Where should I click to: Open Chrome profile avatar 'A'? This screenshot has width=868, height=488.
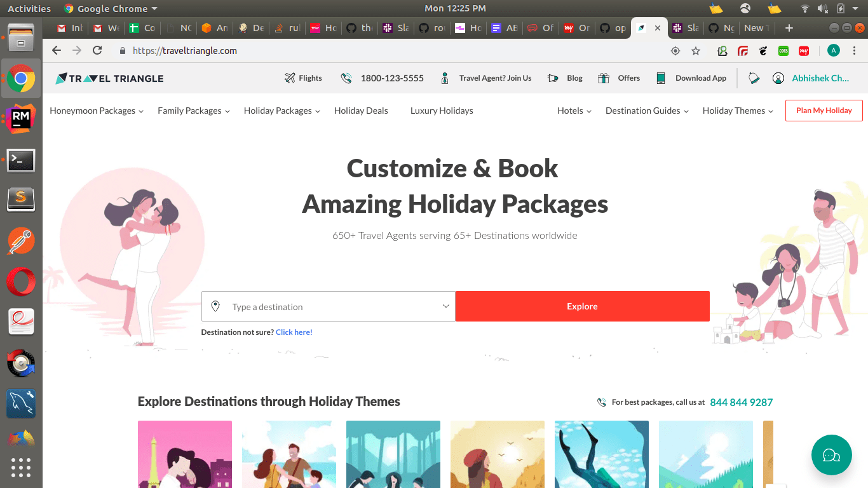pyautogui.click(x=834, y=51)
